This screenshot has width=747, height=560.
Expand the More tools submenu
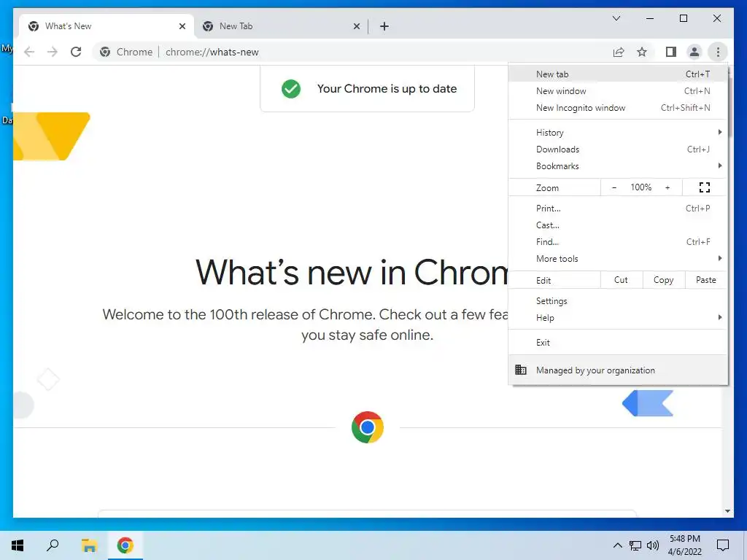[x=618, y=259]
